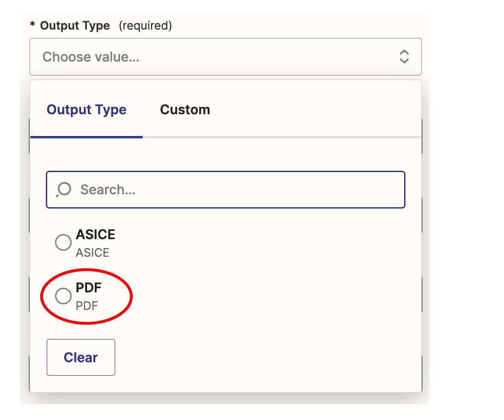Choose the bold PDF option label
This screenshot has height=420, width=504.
(88, 288)
